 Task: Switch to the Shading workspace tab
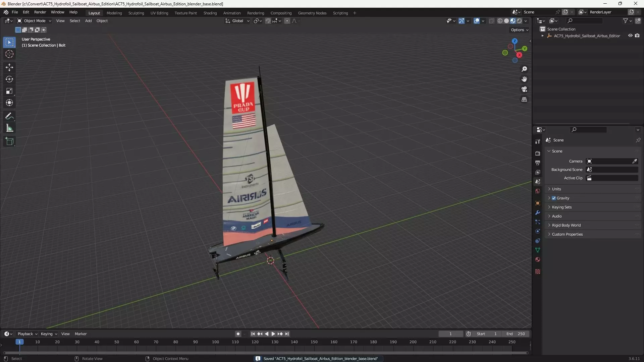[210, 13]
